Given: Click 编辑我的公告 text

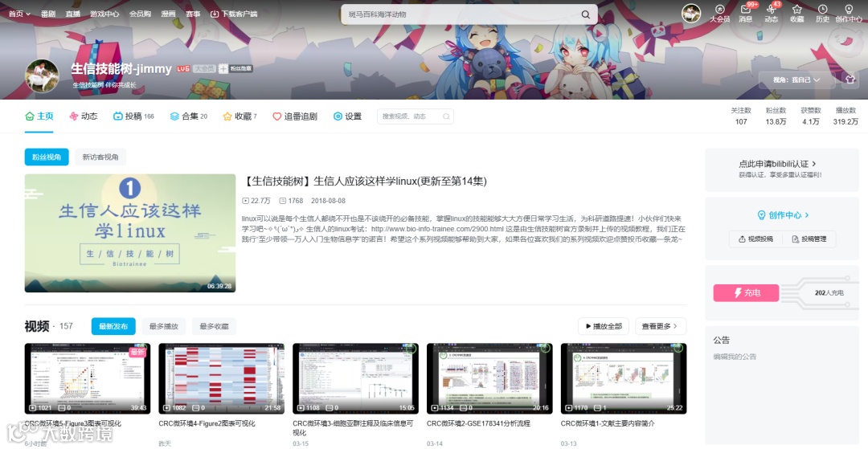Looking at the screenshot, I should click(x=735, y=357).
